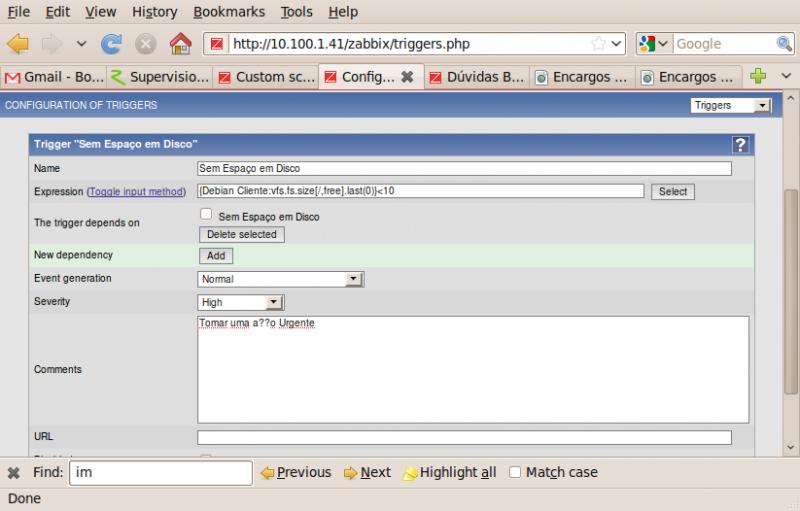Switch to the Custom sc... tab
The width and height of the screenshot is (800, 511).
point(265,77)
